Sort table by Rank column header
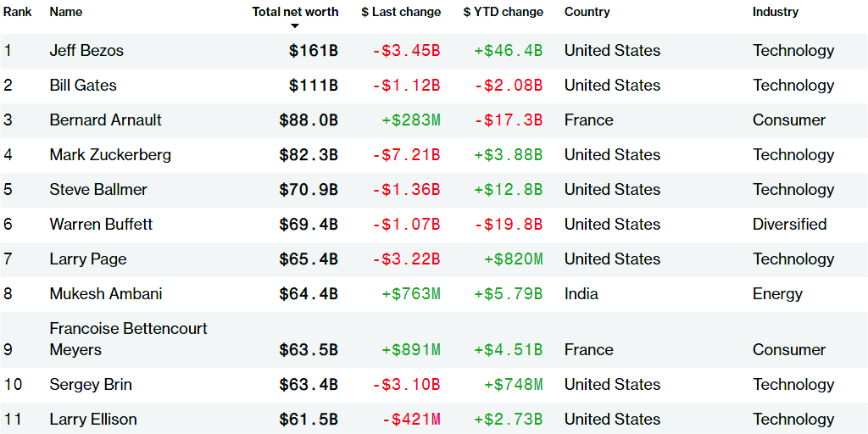 (x=17, y=12)
